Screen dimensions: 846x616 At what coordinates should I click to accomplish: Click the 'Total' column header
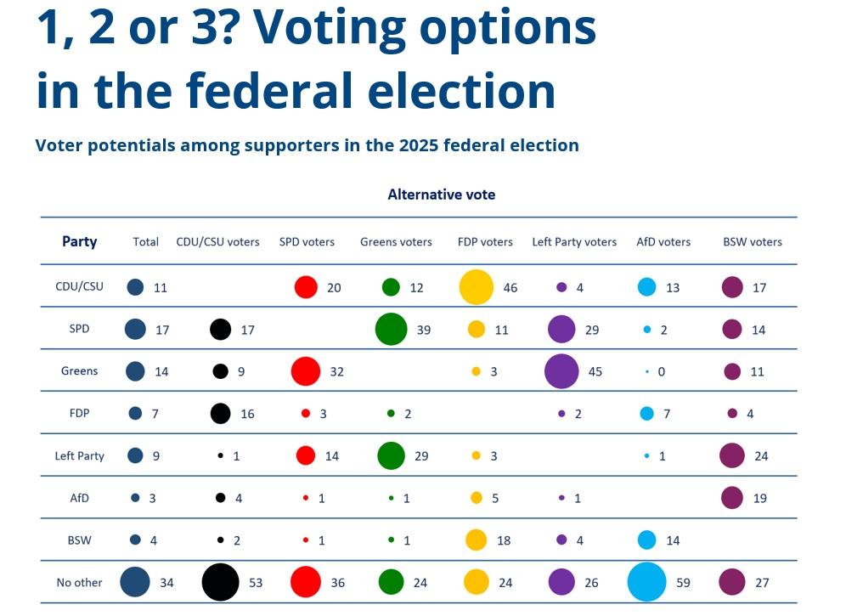point(146,242)
